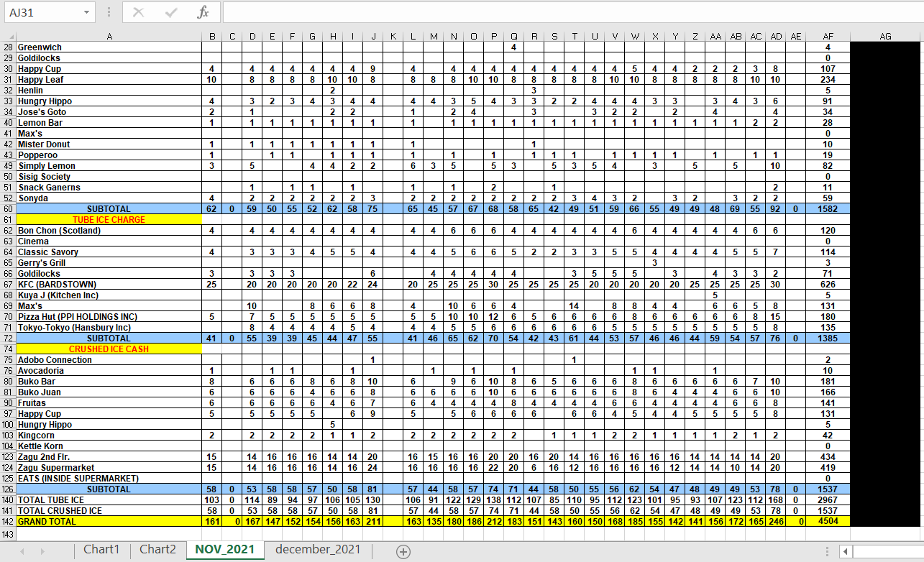This screenshot has height=562, width=924.
Task: Select the Happy Leaf cell
Action: click(x=109, y=80)
